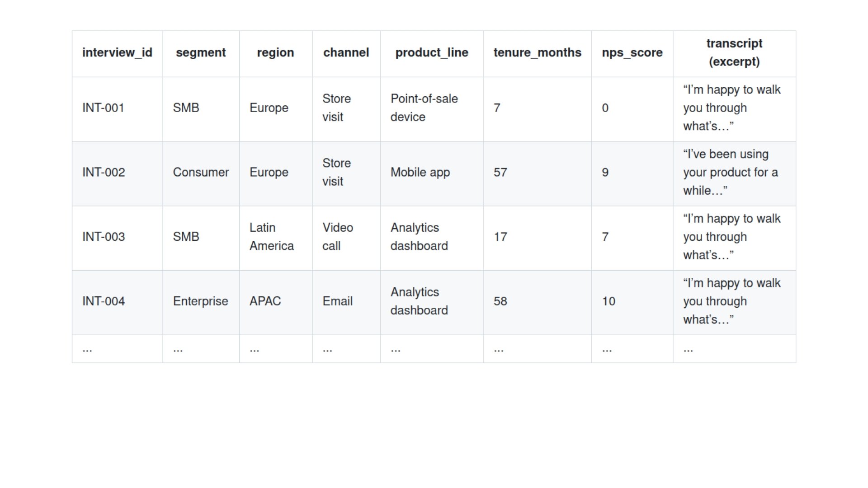Click the Latin America region cell
Viewport: 868px width, 488px height.
[272, 237]
